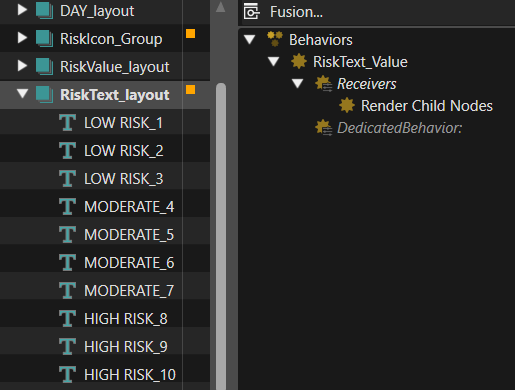Select the DedicatedBehavior: entry

click(x=399, y=128)
